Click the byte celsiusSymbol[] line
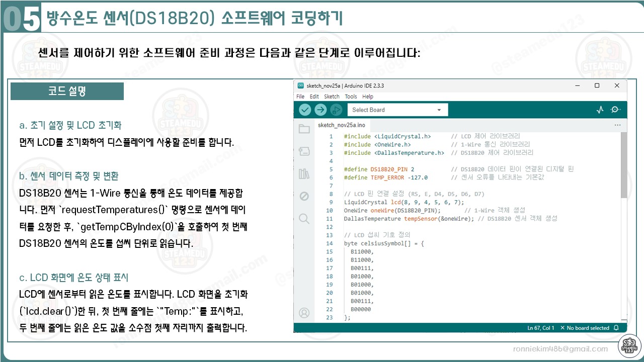 click(x=384, y=243)
